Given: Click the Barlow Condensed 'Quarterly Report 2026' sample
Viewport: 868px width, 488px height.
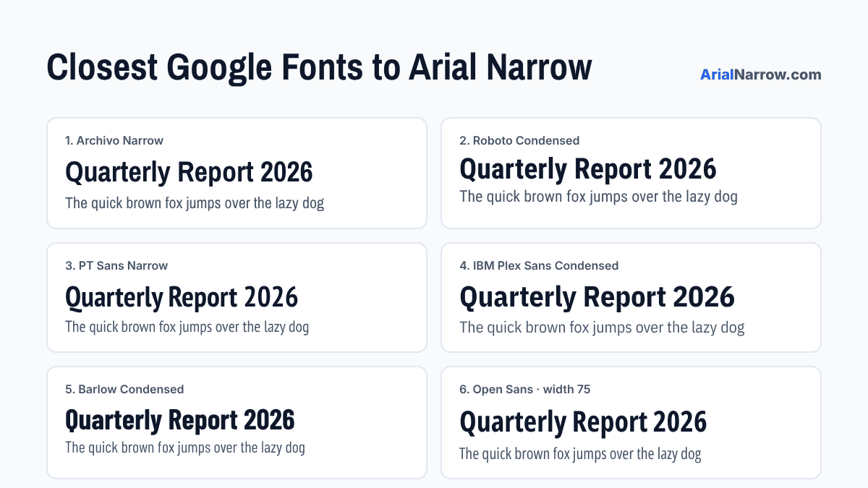Looking at the screenshot, I should [180, 420].
